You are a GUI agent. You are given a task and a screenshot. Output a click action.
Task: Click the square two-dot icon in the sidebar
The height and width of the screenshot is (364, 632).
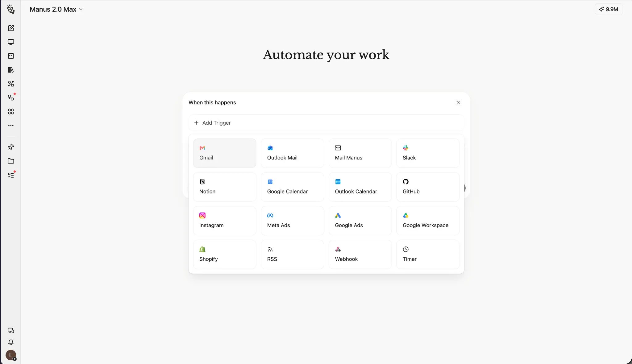11,56
